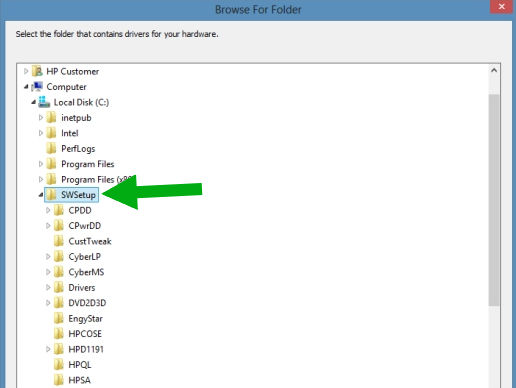Click the inetpub folder icon
This screenshot has width=516, height=388.
click(x=51, y=117)
